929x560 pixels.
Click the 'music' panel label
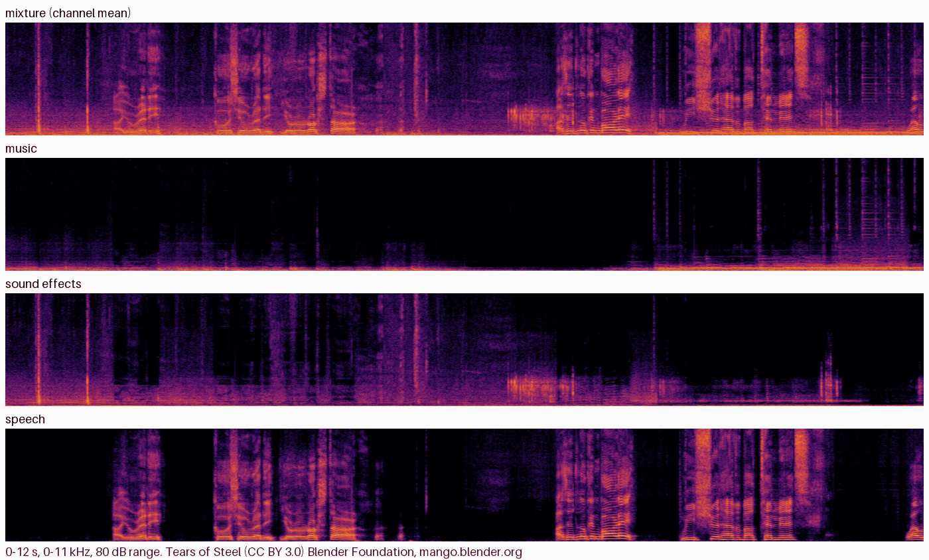click(x=21, y=149)
